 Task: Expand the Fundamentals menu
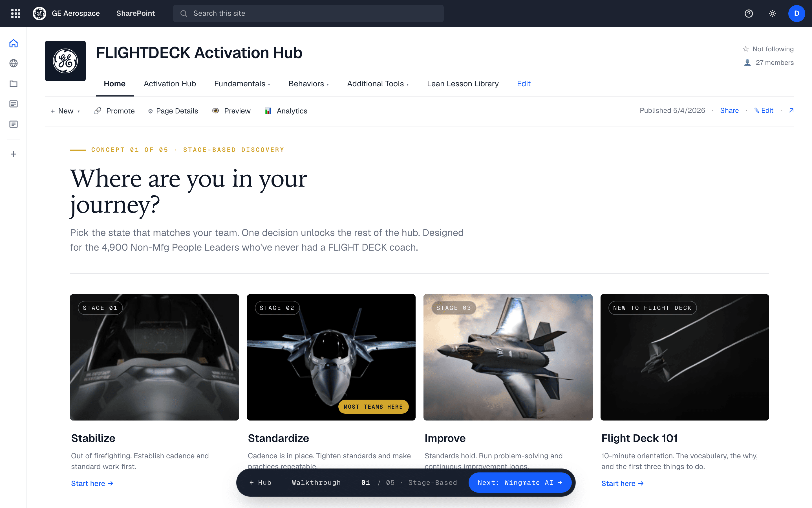242,84
